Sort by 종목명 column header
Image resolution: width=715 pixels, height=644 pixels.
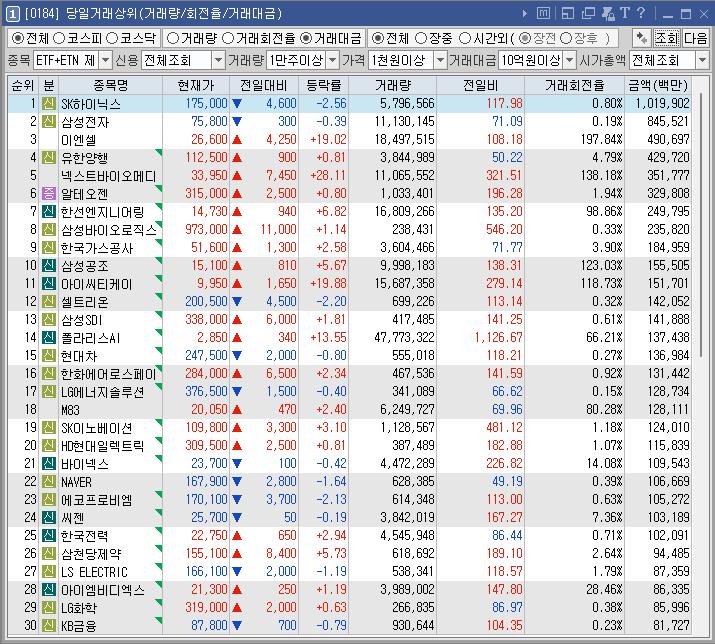(x=110, y=85)
